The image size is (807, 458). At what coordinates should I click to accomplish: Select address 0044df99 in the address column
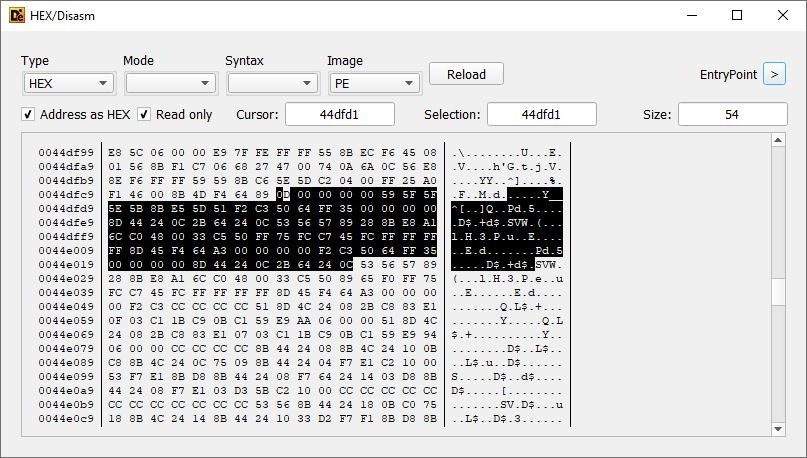(66, 153)
